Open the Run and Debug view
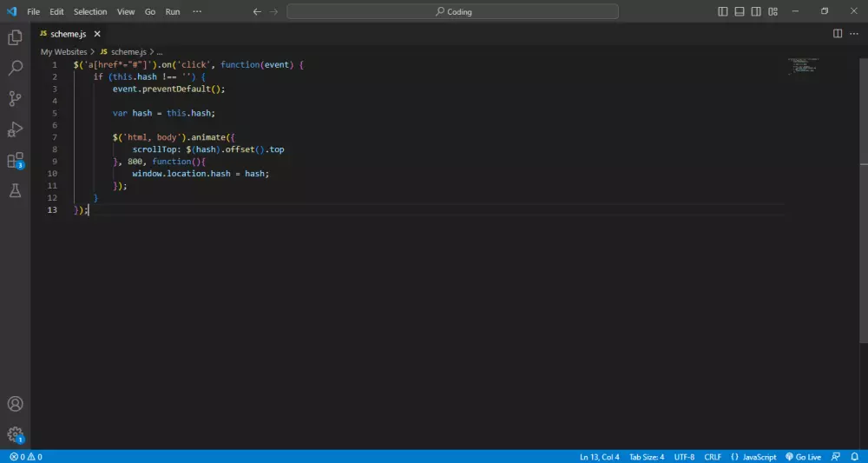This screenshot has height=463, width=868. [15, 129]
